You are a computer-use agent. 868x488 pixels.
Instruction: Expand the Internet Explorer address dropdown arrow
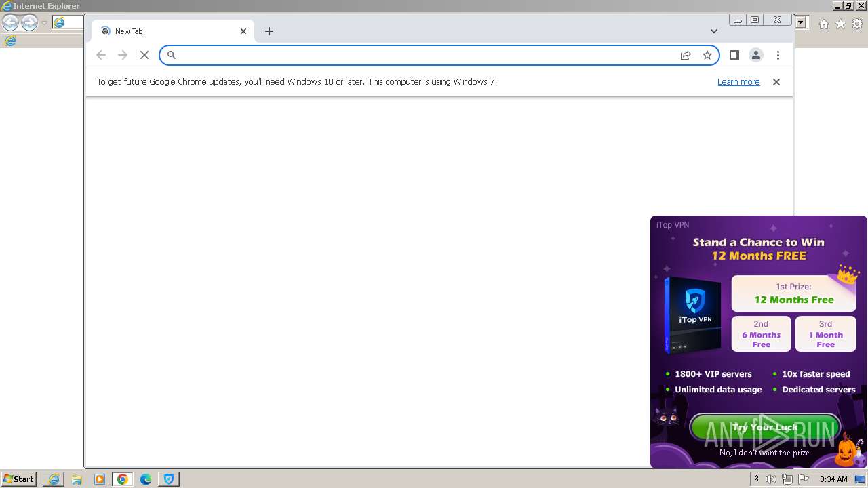coord(801,22)
